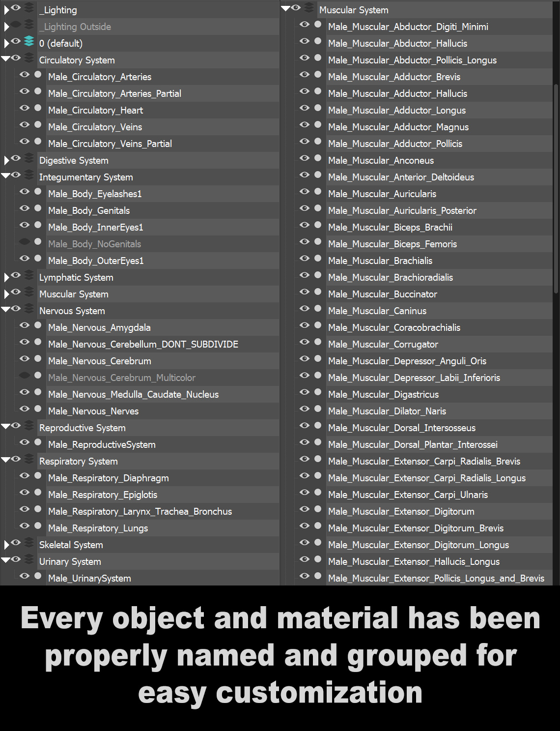Image resolution: width=560 pixels, height=731 pixels.
Task: Select the Male_Body_OuterEyes1 object
Action: tap(163, 261)
